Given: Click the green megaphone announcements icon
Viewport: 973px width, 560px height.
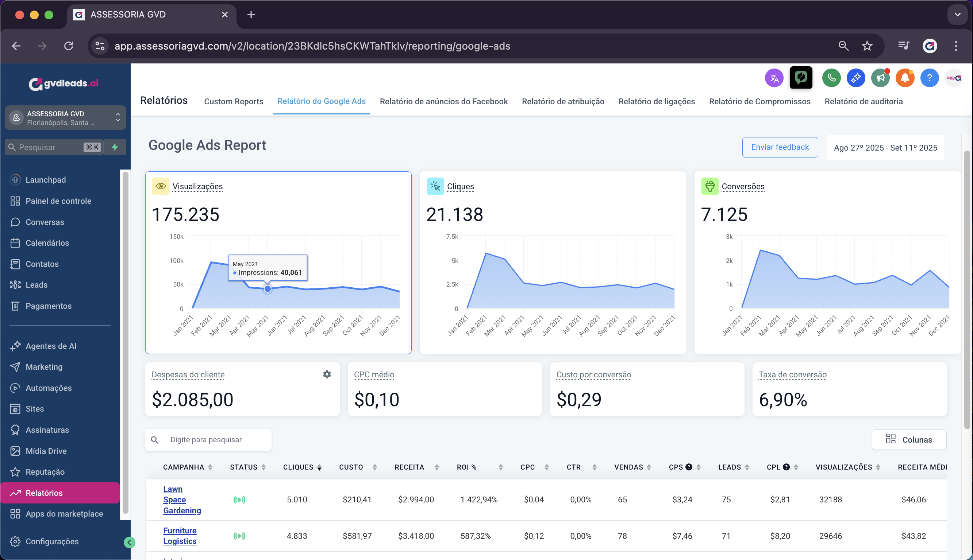Looking at the screenshot, I should [880, 78].
